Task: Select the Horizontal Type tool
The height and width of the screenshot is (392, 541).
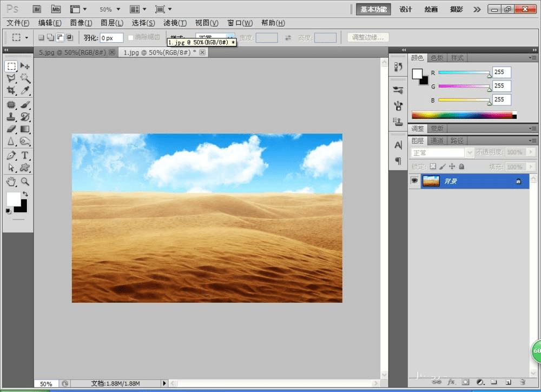Action: click(x=25, y=155)
